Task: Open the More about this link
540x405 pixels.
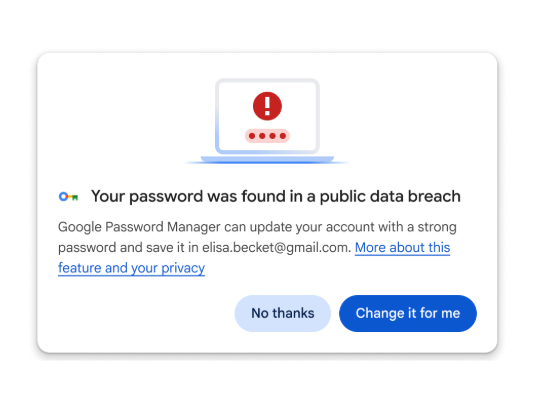Action: pos(403,248)
